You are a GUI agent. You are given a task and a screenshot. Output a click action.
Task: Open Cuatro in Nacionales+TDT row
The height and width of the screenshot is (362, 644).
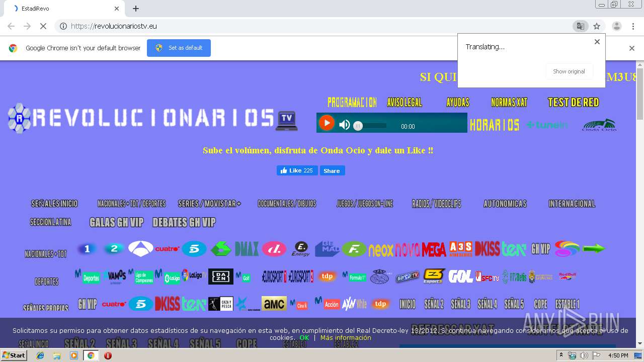point(167,249)
